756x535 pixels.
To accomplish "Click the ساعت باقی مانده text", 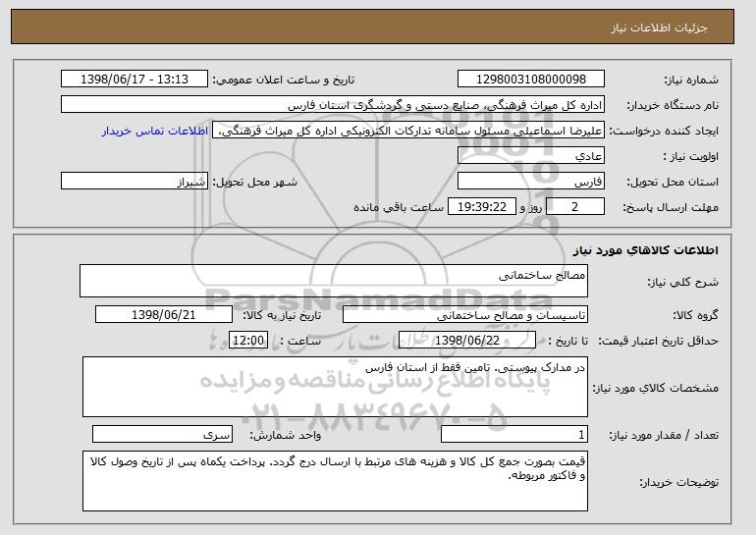I will pos(399,207).
